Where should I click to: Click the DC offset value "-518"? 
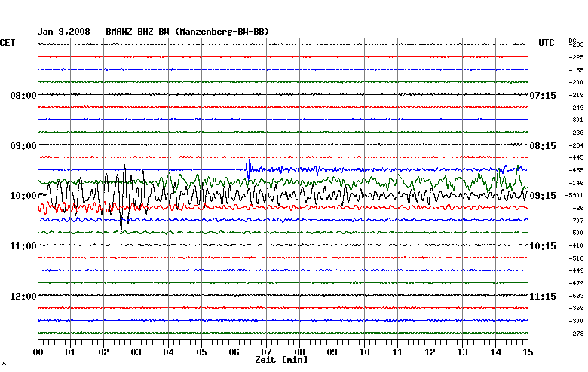click(x=577, y=258)
